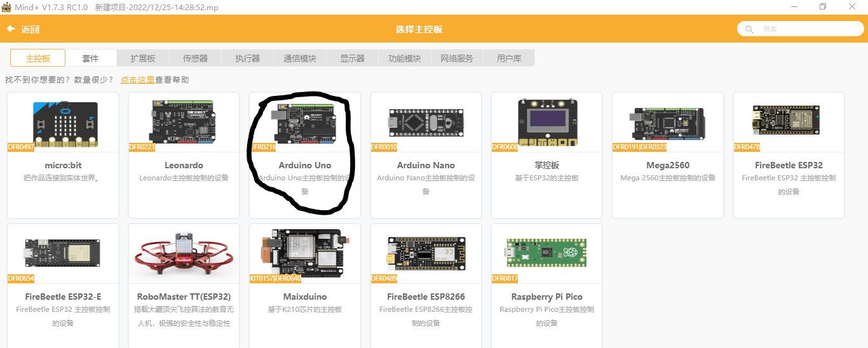Click the DFR0817 product tag
Screen dimensions: 868x348
coord(505,278)
